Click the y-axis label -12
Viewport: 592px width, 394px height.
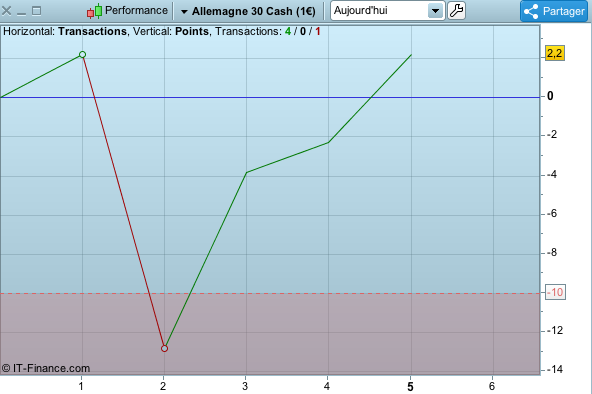tap(555, 330)
